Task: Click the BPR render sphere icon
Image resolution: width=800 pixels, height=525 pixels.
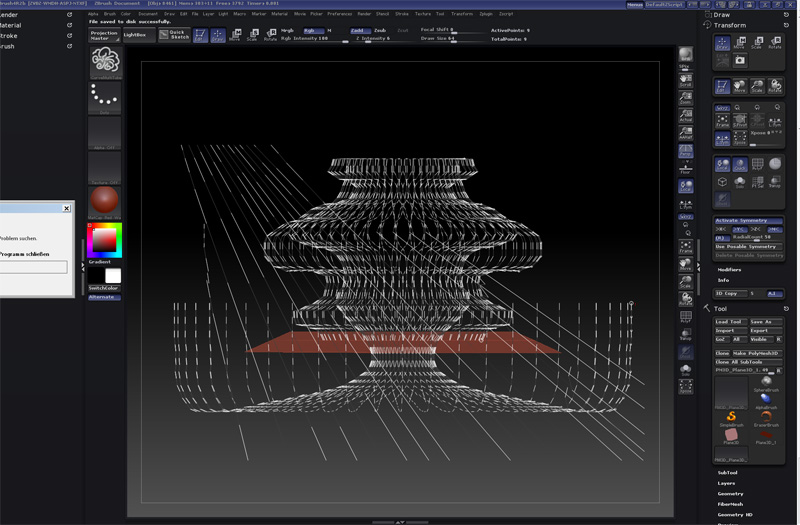Action: tap(685, 55)
